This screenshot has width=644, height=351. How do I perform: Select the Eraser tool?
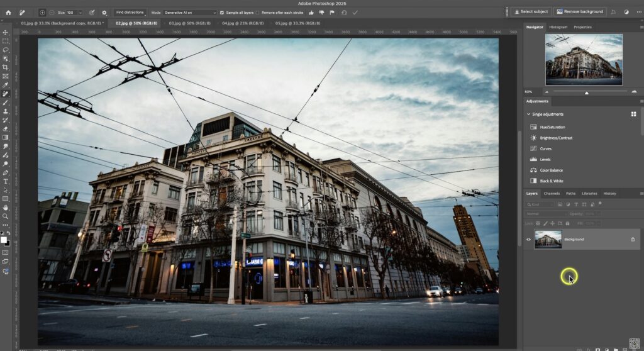click(5, 129)
